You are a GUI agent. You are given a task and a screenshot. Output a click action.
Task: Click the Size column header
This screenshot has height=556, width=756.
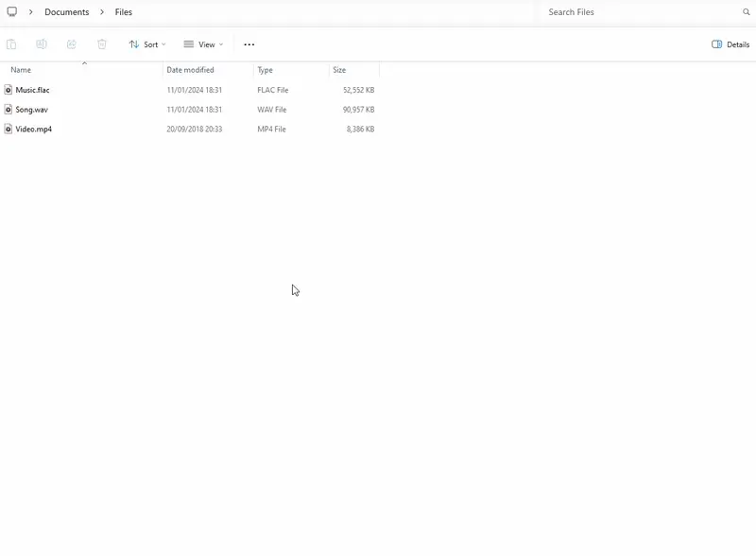coord(338,69)
